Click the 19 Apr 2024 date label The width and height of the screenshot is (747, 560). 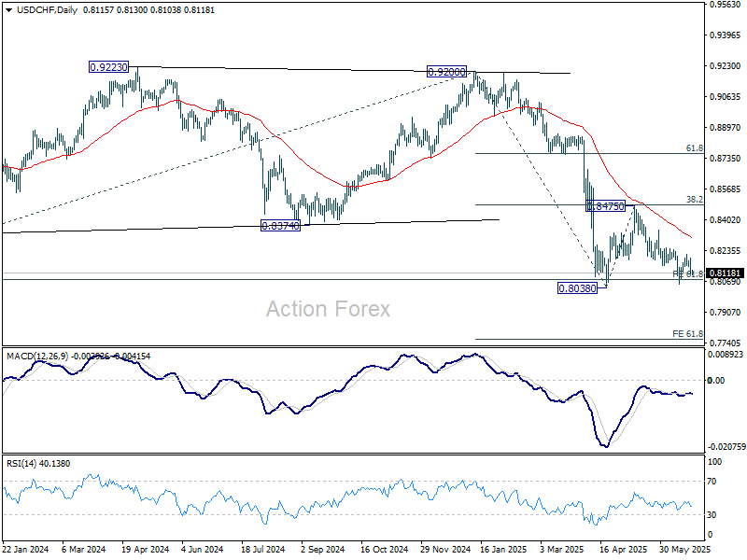pyautogui.click(x=146, y=550)
